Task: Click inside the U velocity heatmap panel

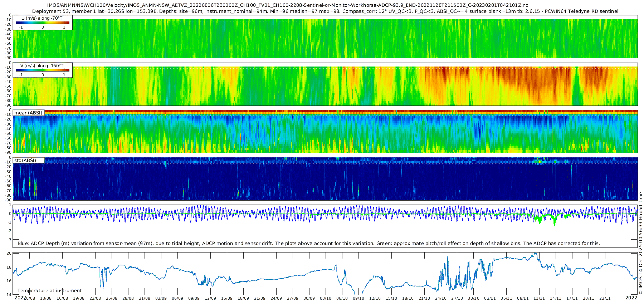Action: pyautogui.click(x=325, y=36)
